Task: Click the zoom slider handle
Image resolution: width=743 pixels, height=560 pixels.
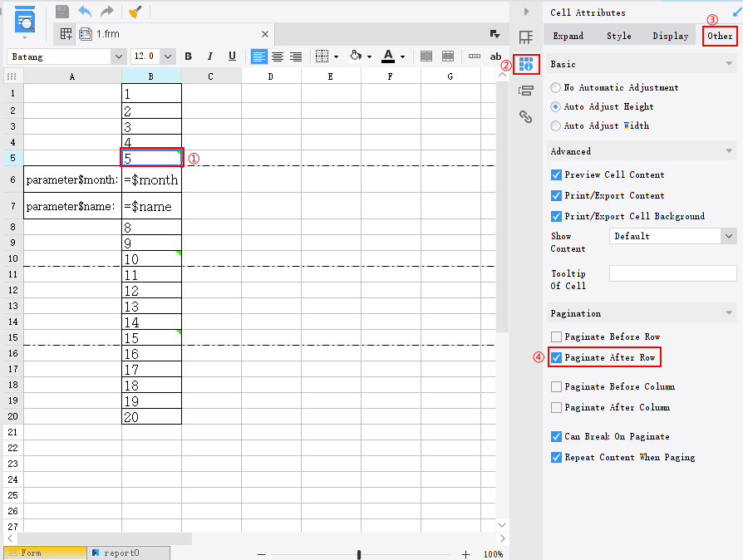Action: tap(358, 553)
